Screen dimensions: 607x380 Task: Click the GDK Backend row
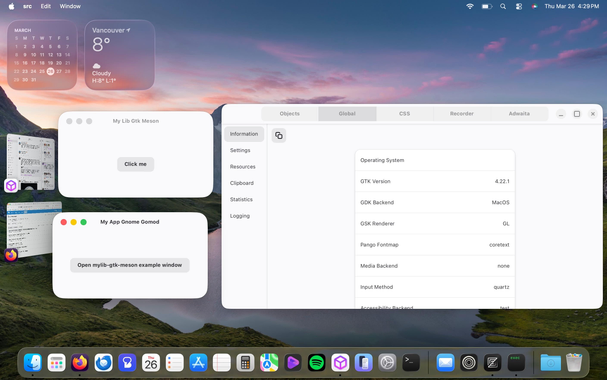435,202
